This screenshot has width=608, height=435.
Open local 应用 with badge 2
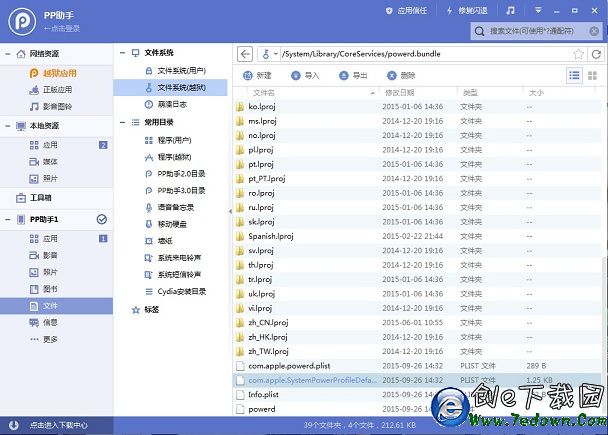coord(57,145)
